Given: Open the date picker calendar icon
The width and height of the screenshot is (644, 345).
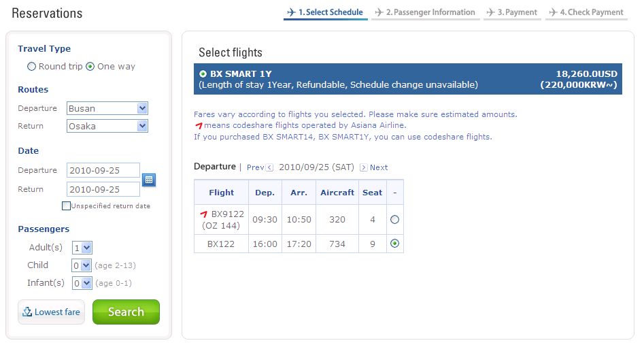Looking at the screenshot, I should tap(149, 180).
